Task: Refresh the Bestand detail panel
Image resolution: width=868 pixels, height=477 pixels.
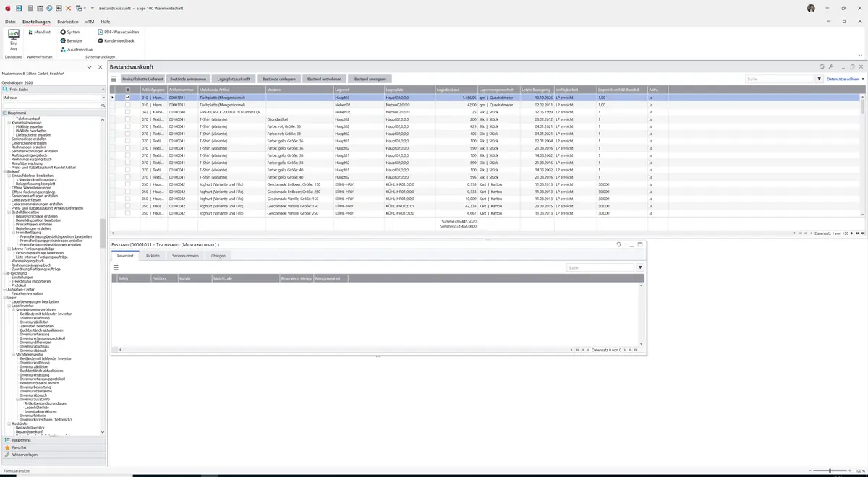Action: click(x=618, y=244)
